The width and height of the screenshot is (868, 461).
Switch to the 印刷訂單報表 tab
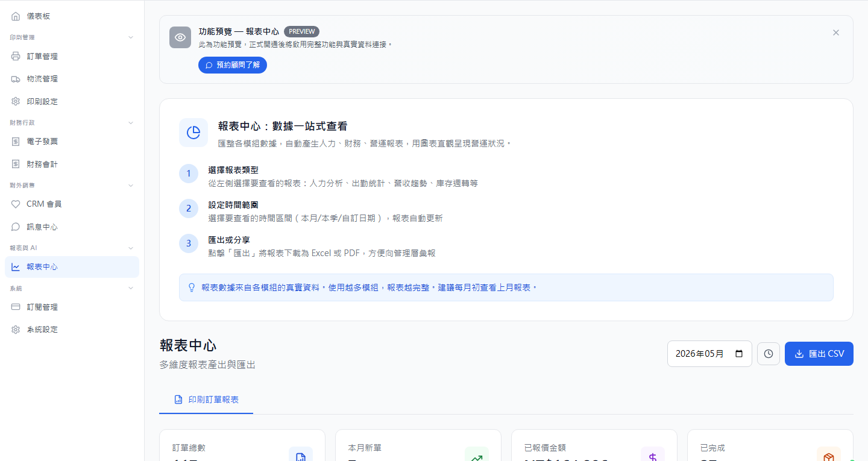206,400
